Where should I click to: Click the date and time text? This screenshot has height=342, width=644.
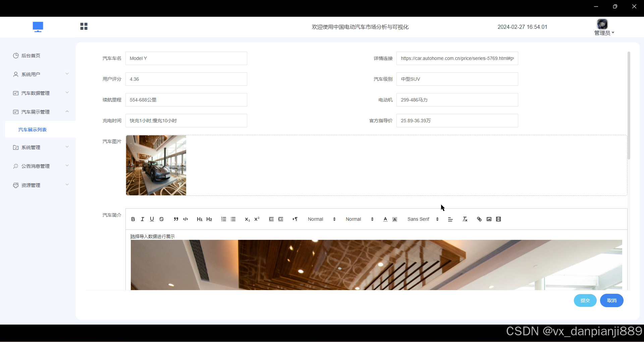[x=522, y=27]
